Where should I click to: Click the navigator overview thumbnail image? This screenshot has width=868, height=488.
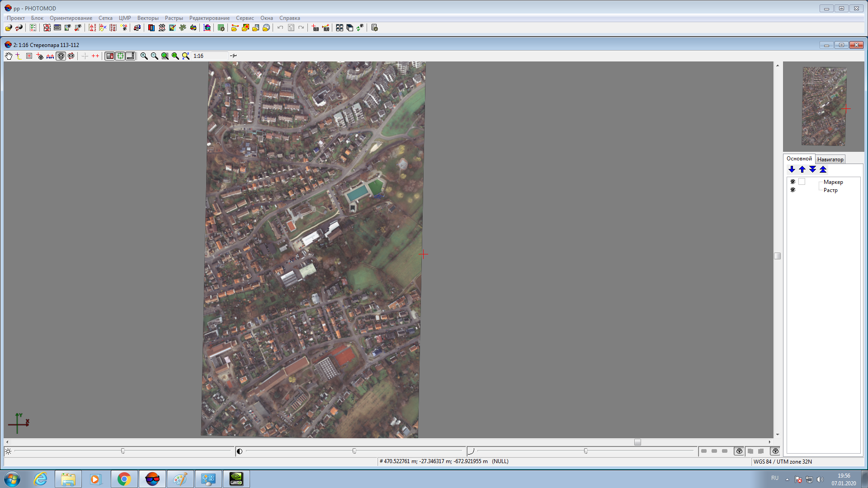click(x=824, y=107)
